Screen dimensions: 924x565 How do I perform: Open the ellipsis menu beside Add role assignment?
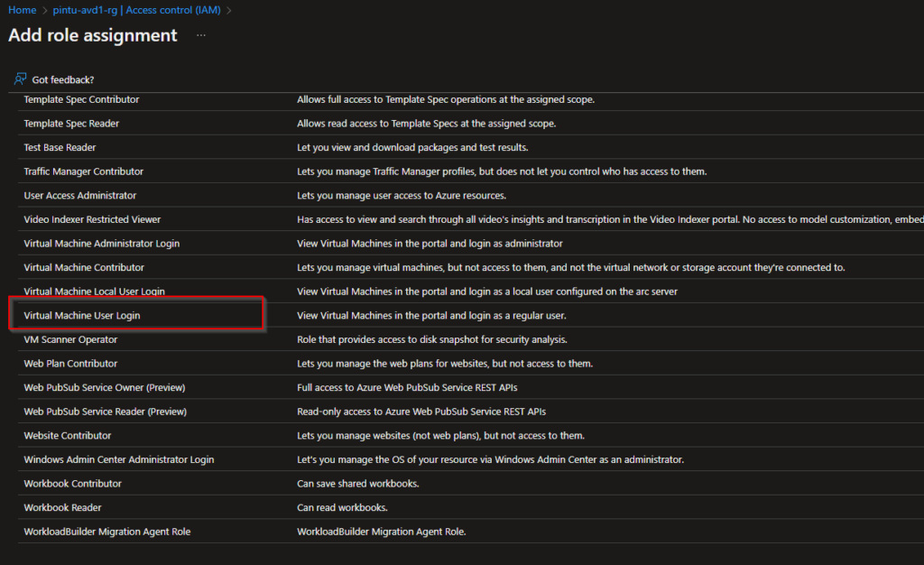click(201, 35)
